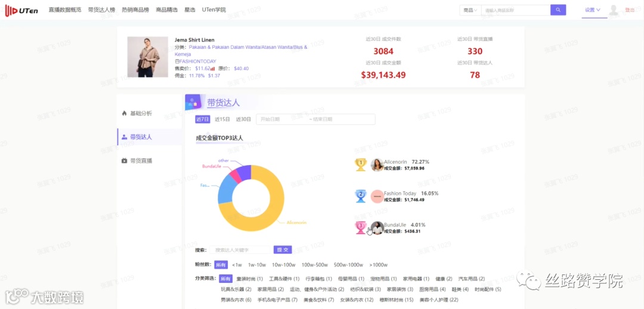Filter by 汽车用品 (2) category
This screenshot has width=644, height=309.
coord(472,279)
